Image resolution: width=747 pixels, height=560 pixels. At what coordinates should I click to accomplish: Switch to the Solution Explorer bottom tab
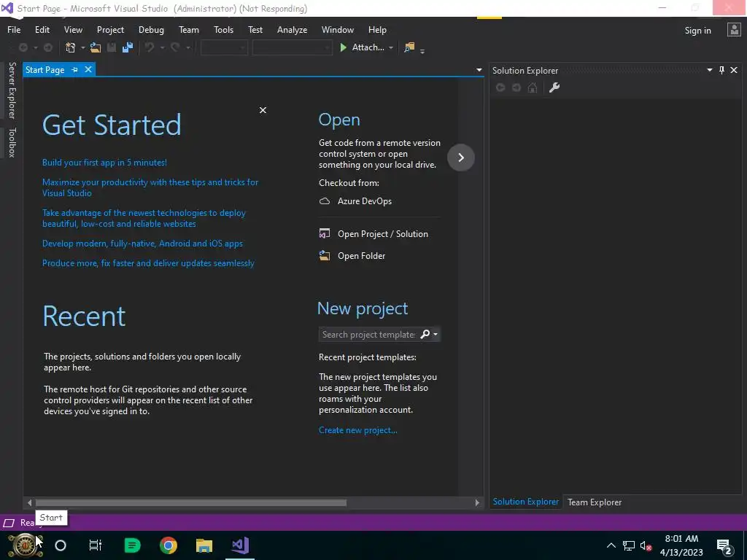(x=525, y=502)
